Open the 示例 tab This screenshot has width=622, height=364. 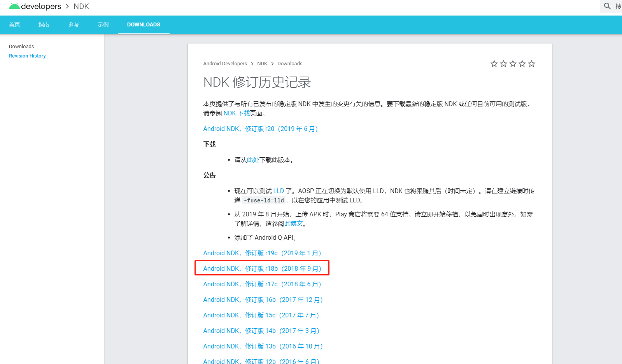point(103,24)
